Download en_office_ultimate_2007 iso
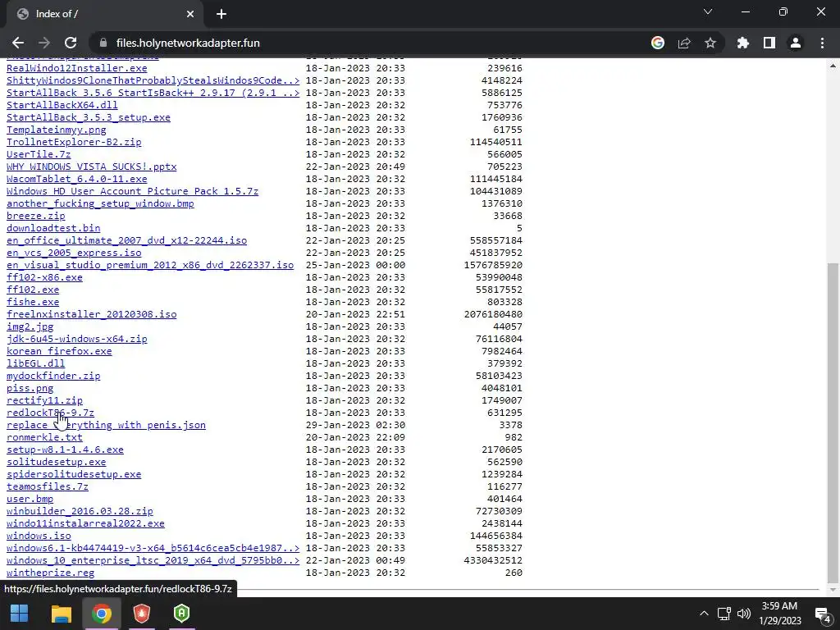Screen dimensions: 840x630 tap(126, 240)
